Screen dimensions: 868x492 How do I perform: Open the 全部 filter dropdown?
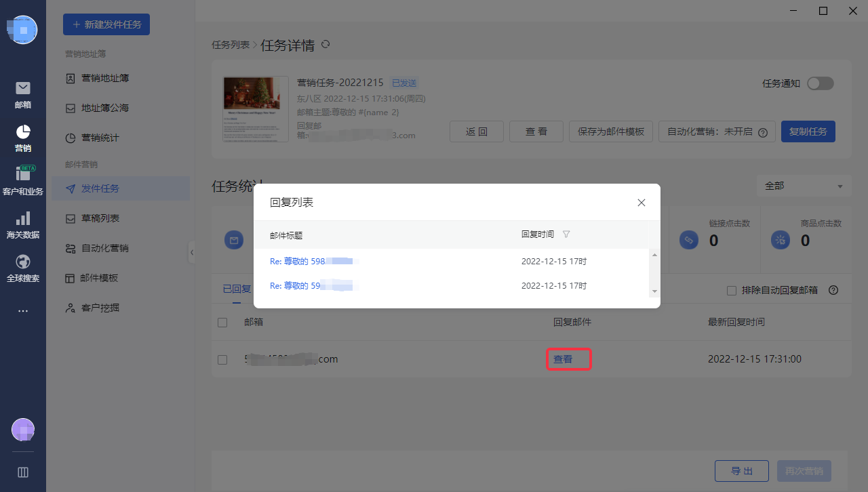pos(804,186)
